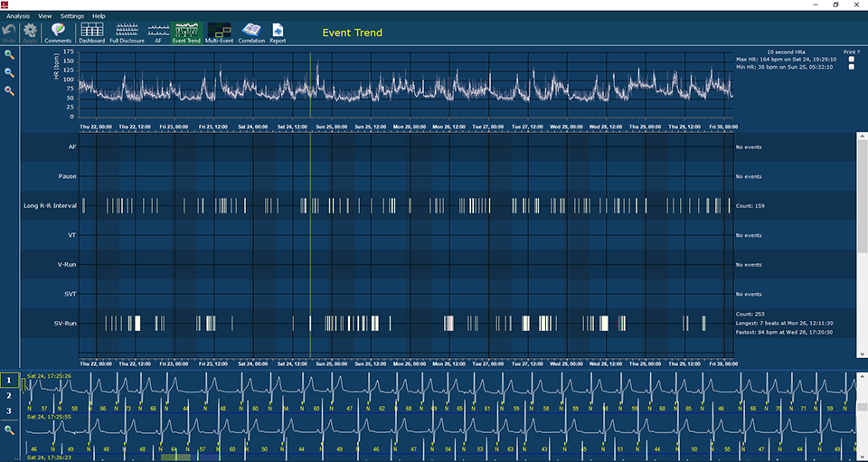Reset zoom with the red-X magnifier
The image size is (868, 462).
click(x=9, y=91)
